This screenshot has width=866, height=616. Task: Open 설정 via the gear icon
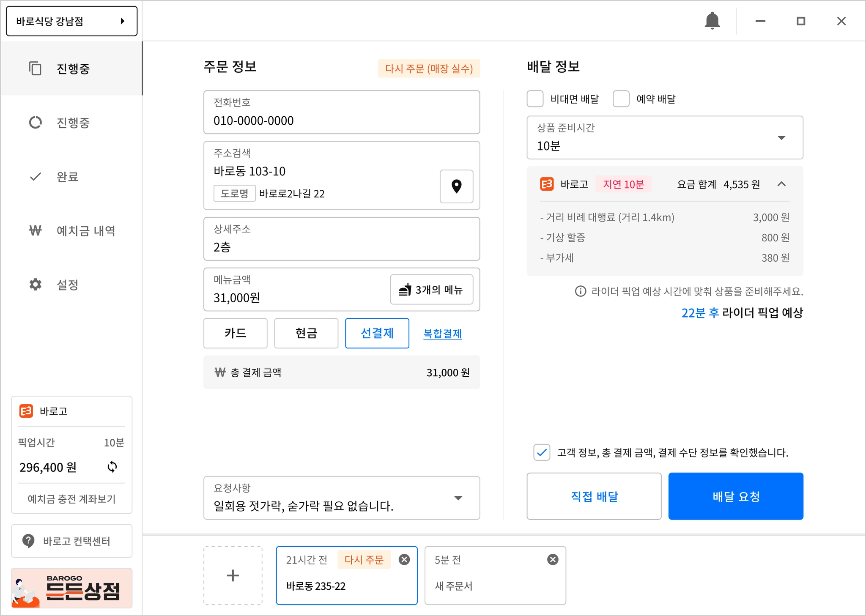(x=36, y=285)
